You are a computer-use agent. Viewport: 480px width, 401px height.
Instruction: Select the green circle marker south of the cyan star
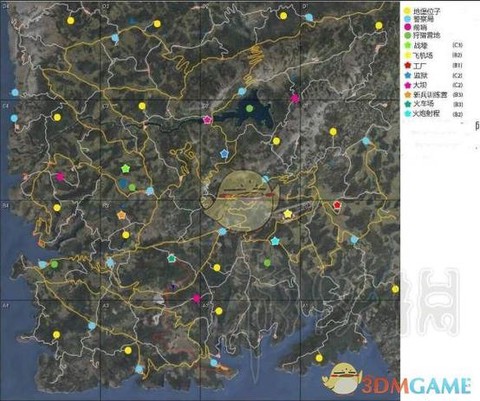267,263
